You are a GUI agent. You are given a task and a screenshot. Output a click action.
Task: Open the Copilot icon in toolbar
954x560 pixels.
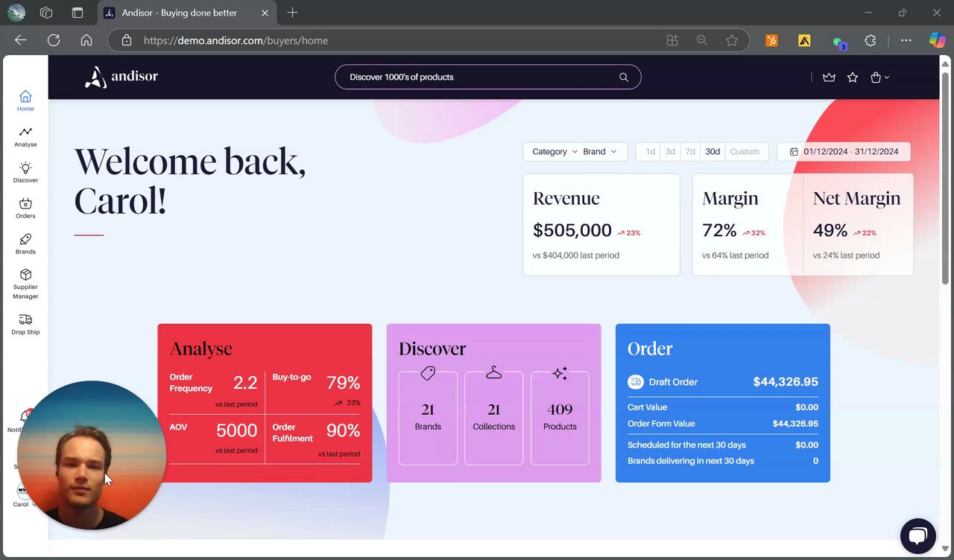[937, 40]
